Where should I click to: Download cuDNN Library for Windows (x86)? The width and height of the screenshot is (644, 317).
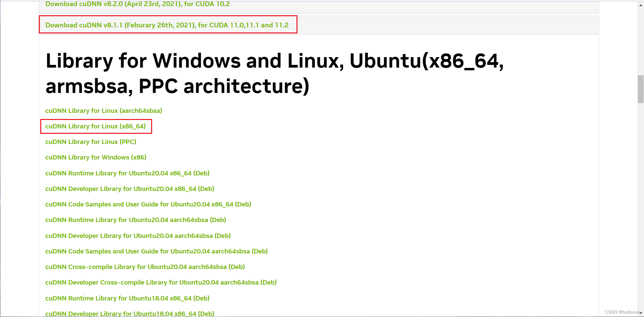(x=96, y=157)
